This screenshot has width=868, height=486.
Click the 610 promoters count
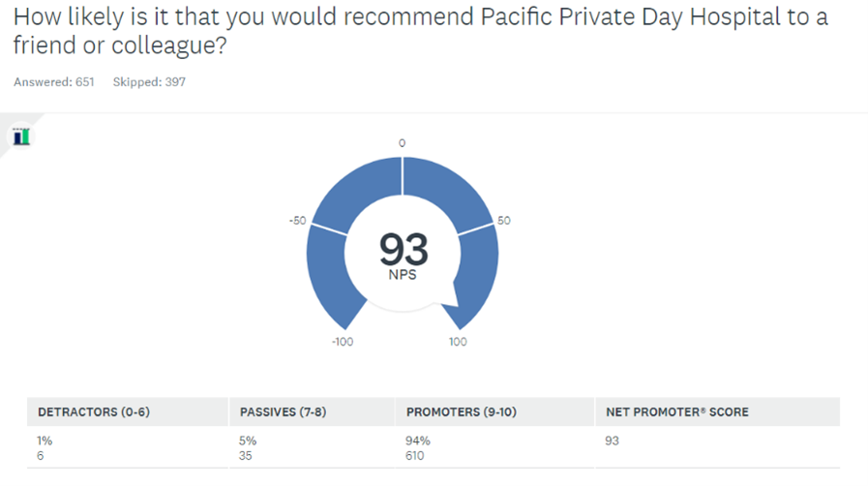coord(414,456)
